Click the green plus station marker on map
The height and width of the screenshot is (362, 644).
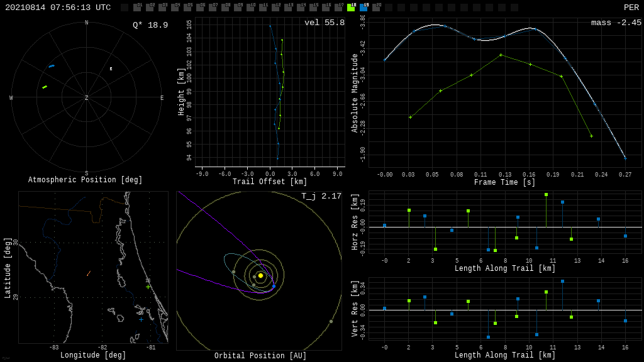pyautogui.click(x=148, y=287)
